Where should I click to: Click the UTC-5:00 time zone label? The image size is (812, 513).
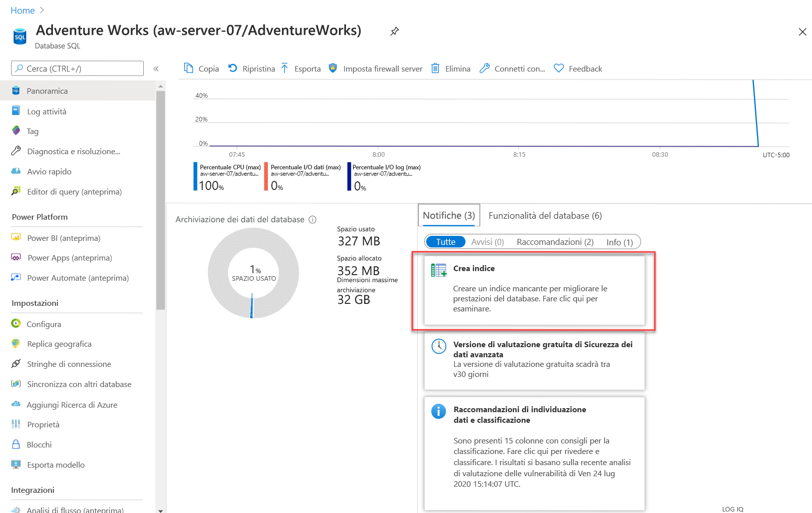(x=776, y=155)
